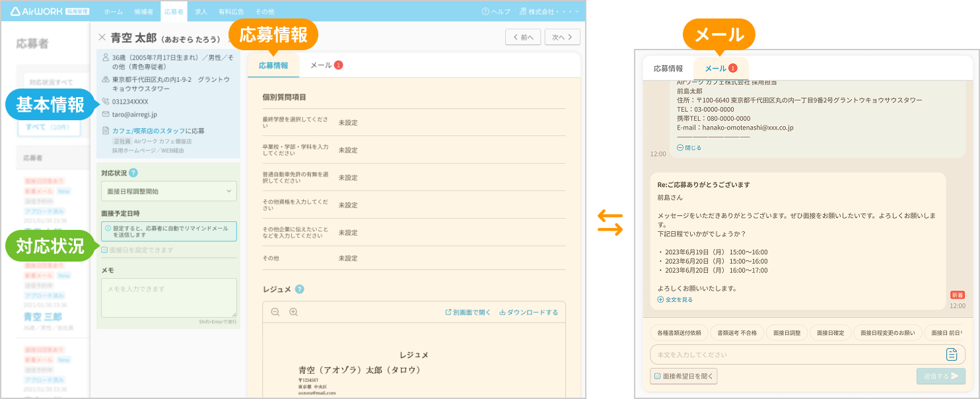Download resume with ダウンロードする
The width and height of the screenshot is (980, 399).
(528, 312)
